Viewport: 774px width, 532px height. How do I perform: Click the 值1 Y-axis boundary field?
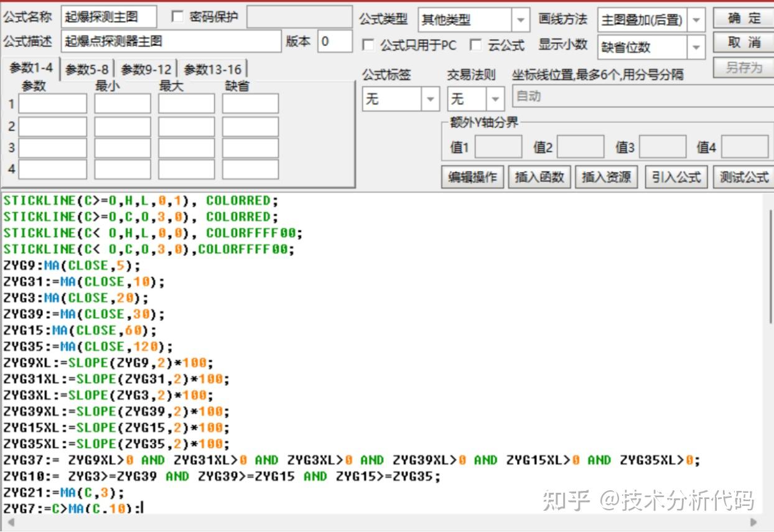[498, 147]
